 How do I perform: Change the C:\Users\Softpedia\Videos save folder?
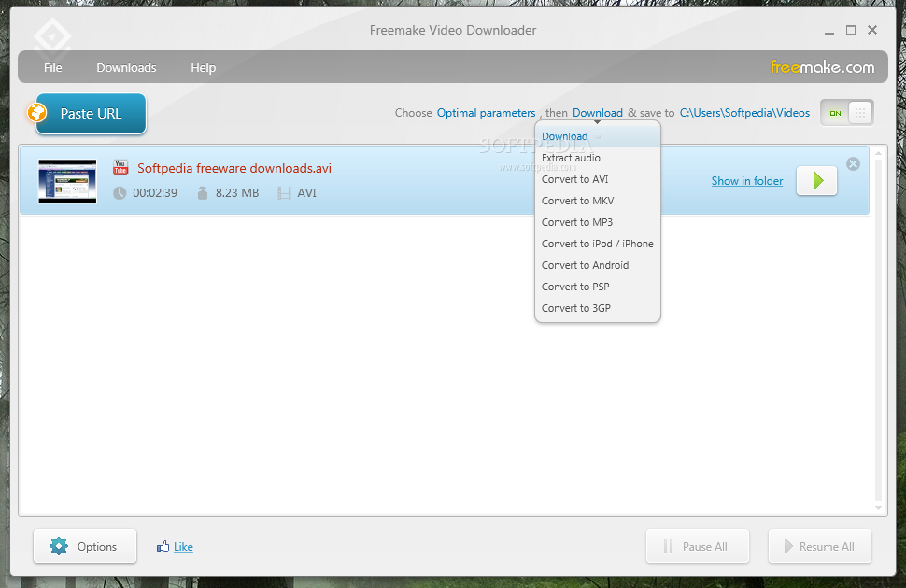(x=744, y=113)
